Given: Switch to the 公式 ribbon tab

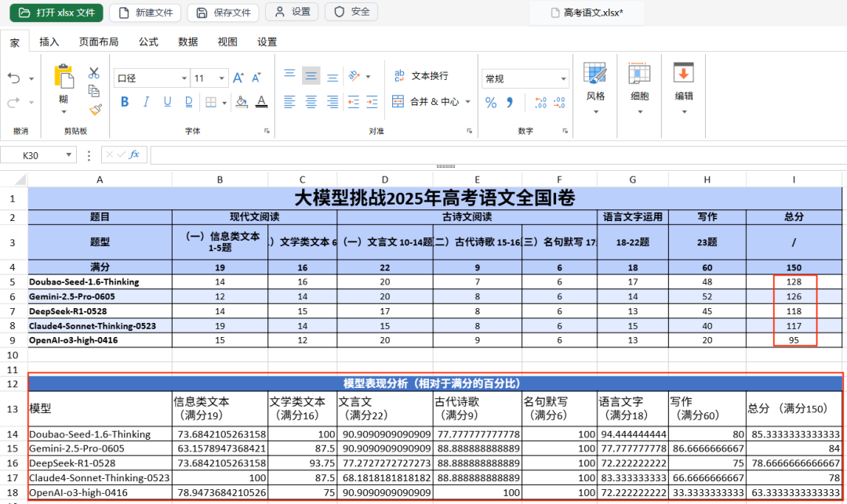Looking at the screenshot, I should point(147,42).
